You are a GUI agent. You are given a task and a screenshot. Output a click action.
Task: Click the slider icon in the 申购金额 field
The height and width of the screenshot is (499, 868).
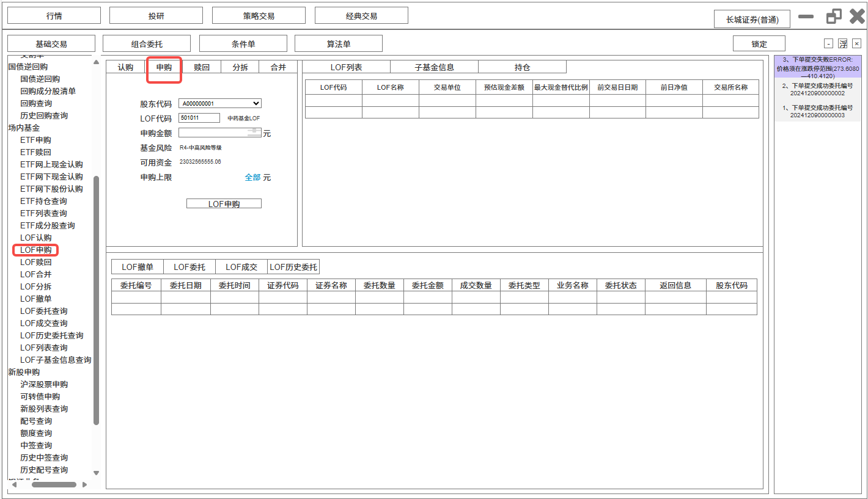(253, 132)
